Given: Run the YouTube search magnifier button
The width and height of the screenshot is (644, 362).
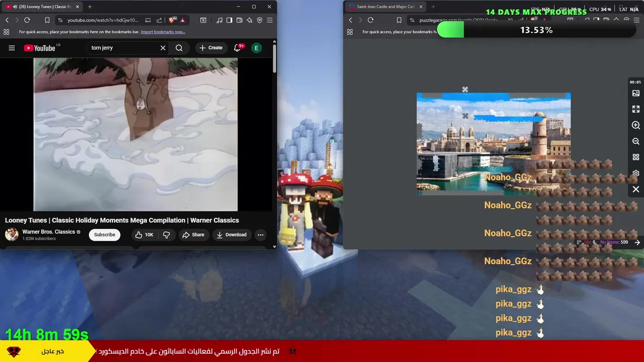Looking at the screenshot, I should (179, 48).
